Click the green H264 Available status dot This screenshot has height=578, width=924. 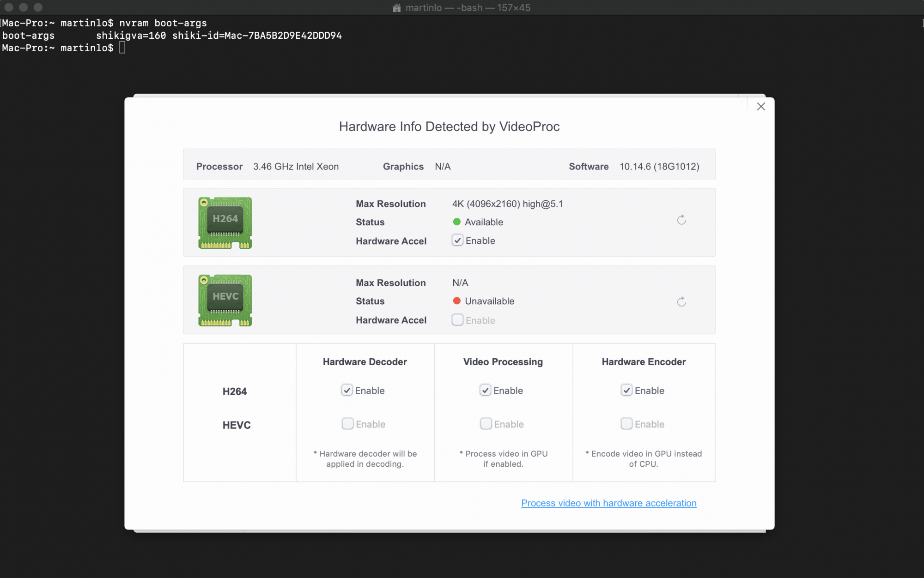(x=457, y=222)
